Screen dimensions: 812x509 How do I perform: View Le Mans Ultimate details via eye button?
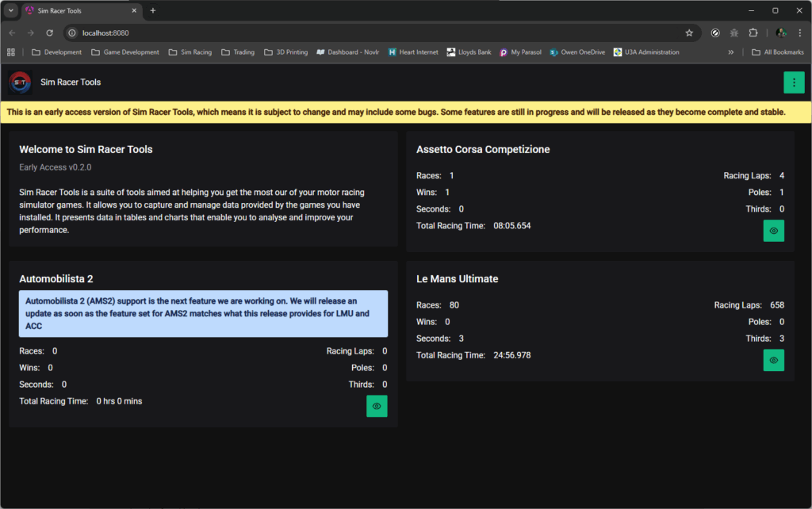773,360
